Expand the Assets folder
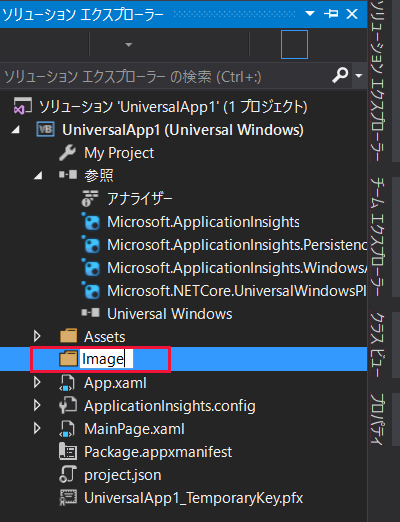Screen dimensions: 400x522 point(37,336)
